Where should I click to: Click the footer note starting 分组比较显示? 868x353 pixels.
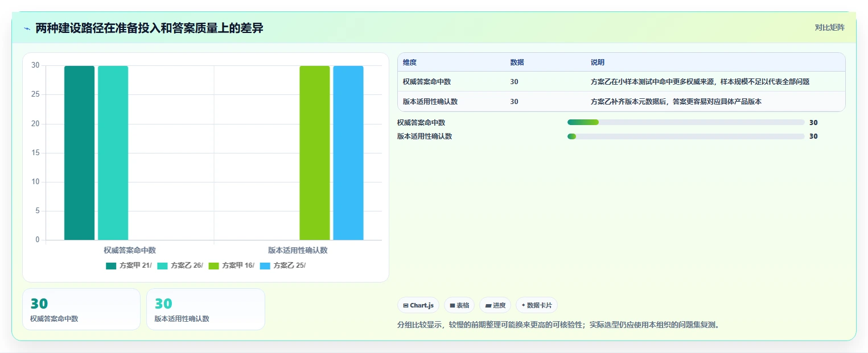pyautogui.click(x=558, y=325)
